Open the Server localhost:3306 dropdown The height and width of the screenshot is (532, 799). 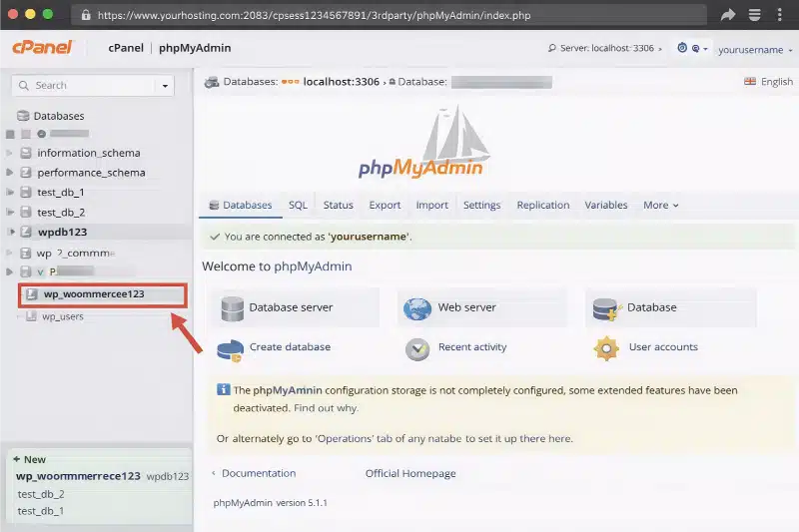coord(605,48)
